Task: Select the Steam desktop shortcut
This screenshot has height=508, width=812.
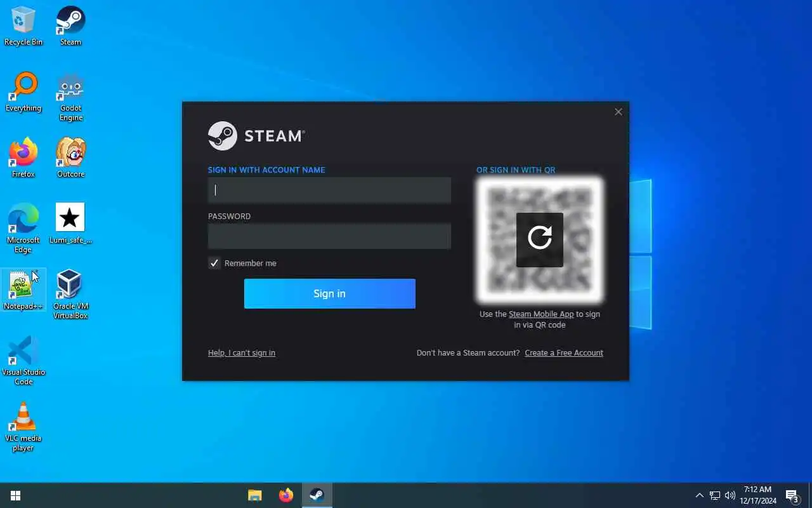Action: pos(70,26)
